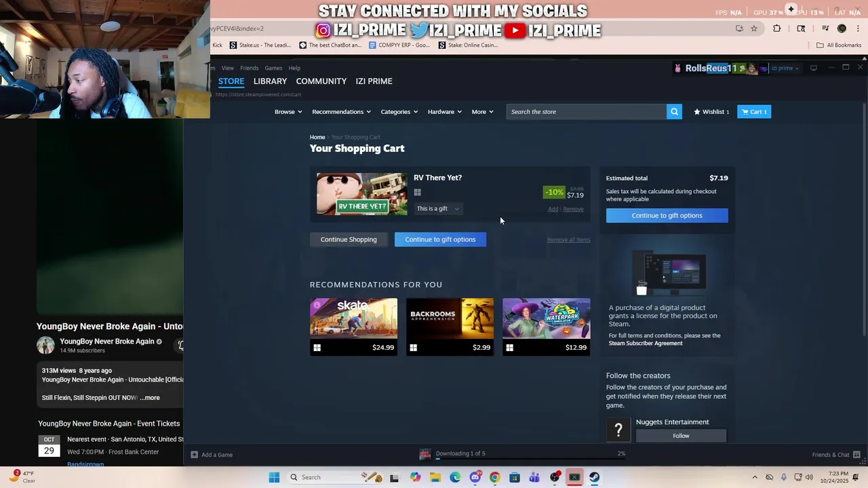Open the IZI PRIME profile tab
Image resolution: width=868 pixels, height=488 pixels.
pos(374,81)
